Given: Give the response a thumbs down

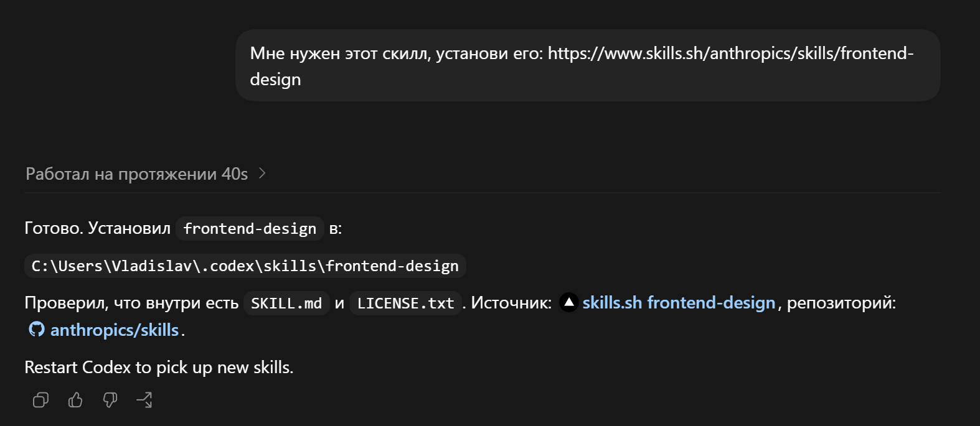Looking at the screenshot, I should (x=110, y=400).
